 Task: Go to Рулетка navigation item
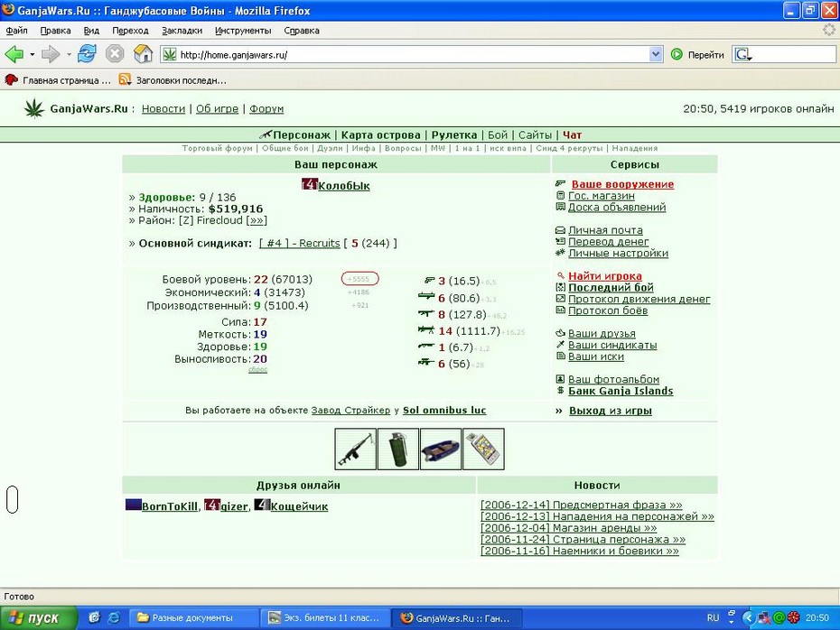(x=453, y=134)
